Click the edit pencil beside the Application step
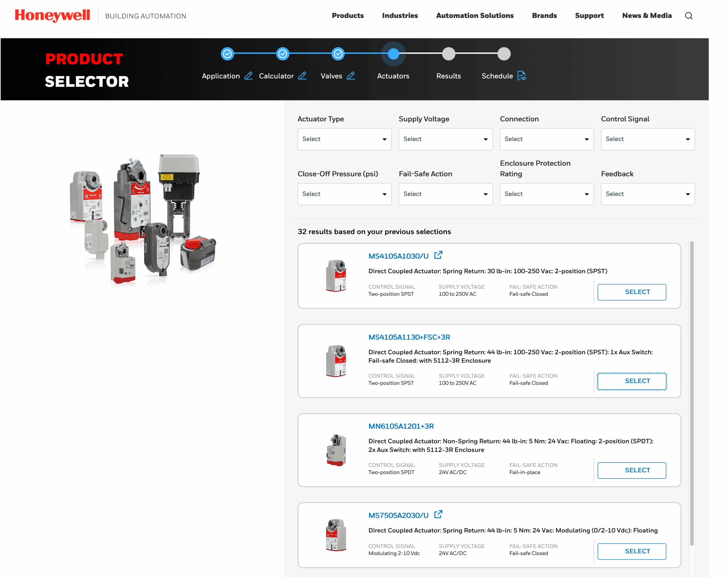The width and height of the screenshot is (728, 577). pos(249,76)
